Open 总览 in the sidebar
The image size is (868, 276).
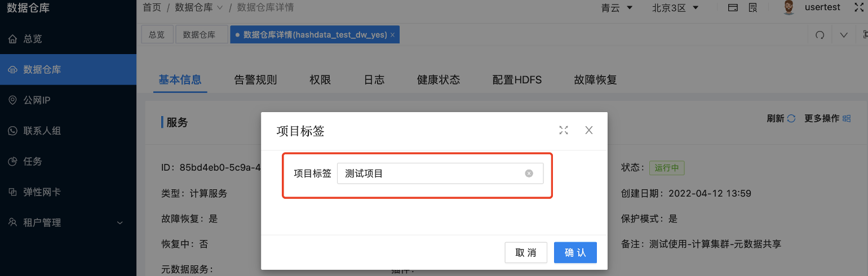68,39
